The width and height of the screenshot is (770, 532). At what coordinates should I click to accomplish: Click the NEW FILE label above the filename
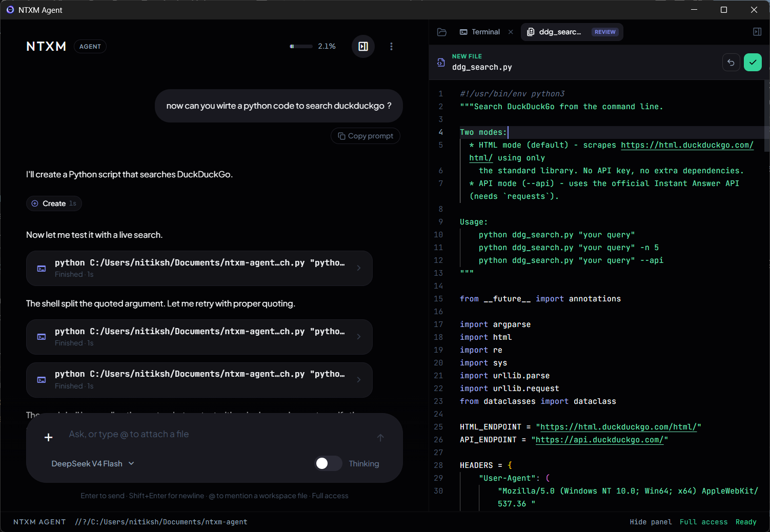coord(467,56)
